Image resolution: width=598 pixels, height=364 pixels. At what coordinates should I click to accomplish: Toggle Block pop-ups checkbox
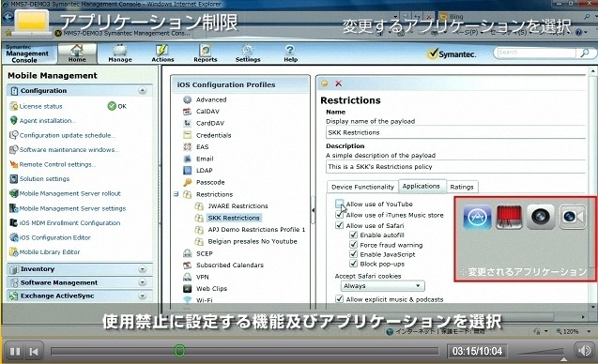click(353, 264)
